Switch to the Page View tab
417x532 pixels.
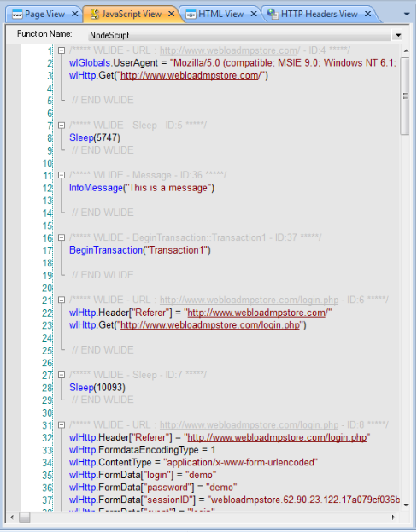click(x=44, y=14)
